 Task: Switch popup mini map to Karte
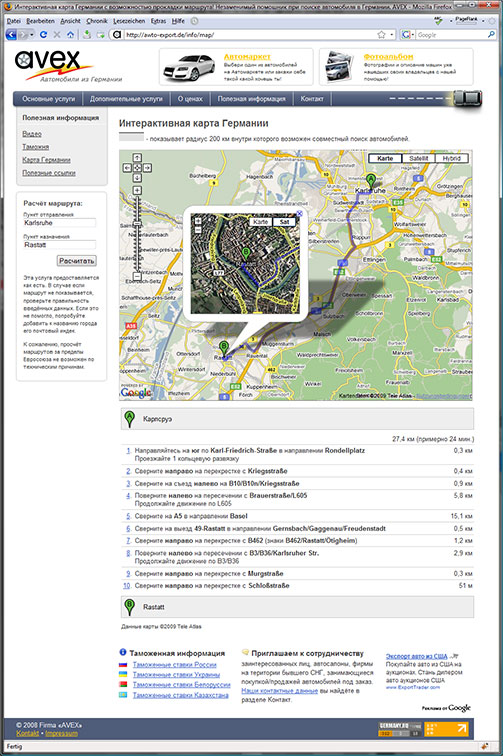[260, 222]
